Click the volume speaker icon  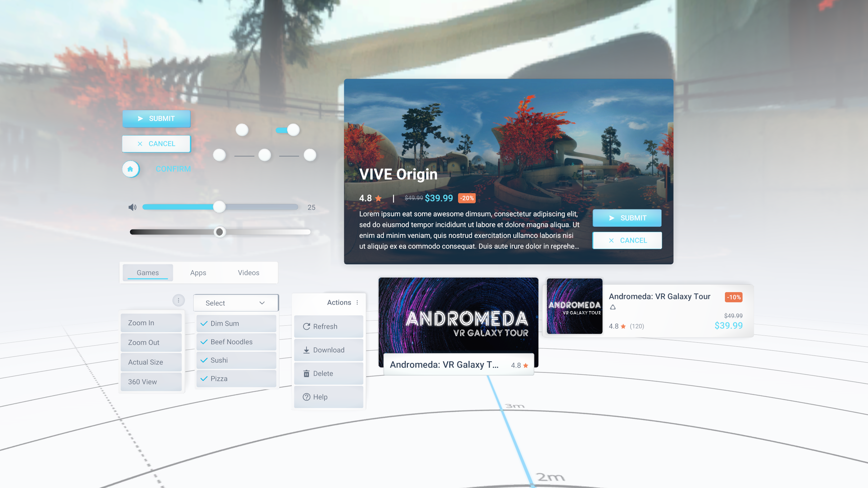[132, 207]
